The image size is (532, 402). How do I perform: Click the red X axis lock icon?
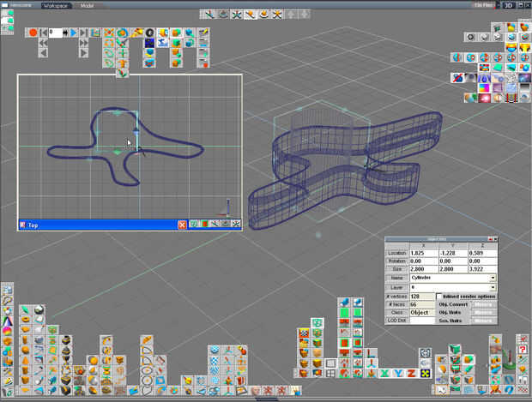tap(384, 373)
